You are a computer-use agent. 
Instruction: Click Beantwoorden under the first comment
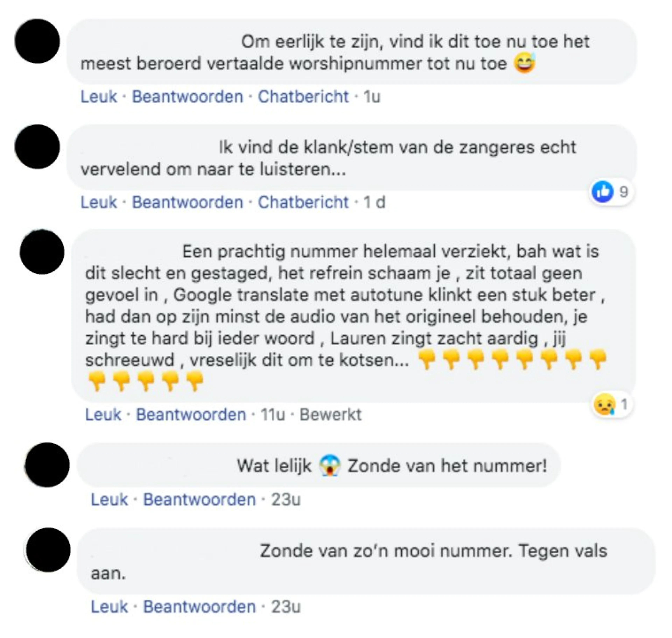point(188,96)
